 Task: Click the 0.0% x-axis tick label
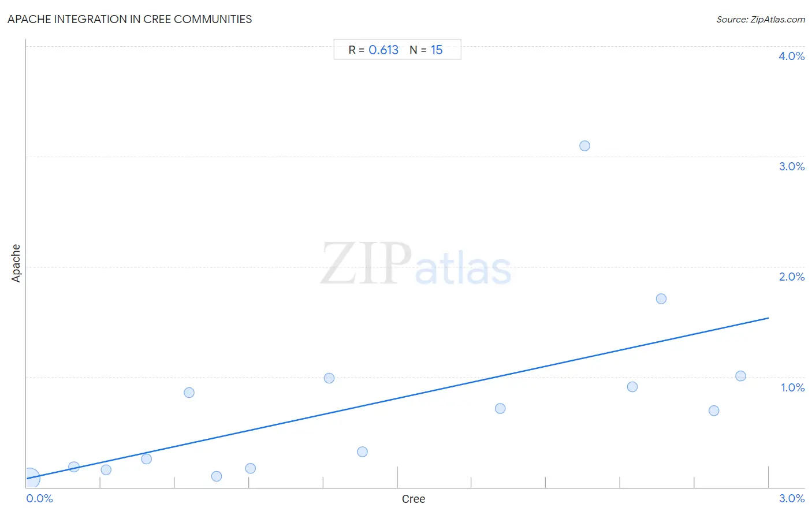(x=39, y=498)
